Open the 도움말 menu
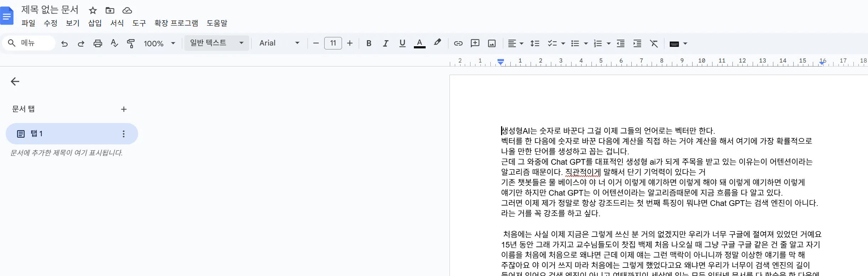 (217, 23)
